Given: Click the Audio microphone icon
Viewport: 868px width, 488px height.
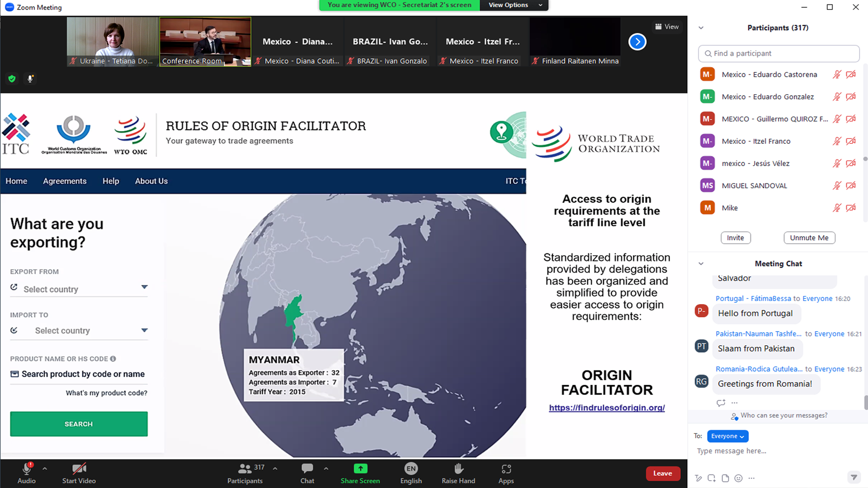Looking at the screenshot, I should coord(26,469).
